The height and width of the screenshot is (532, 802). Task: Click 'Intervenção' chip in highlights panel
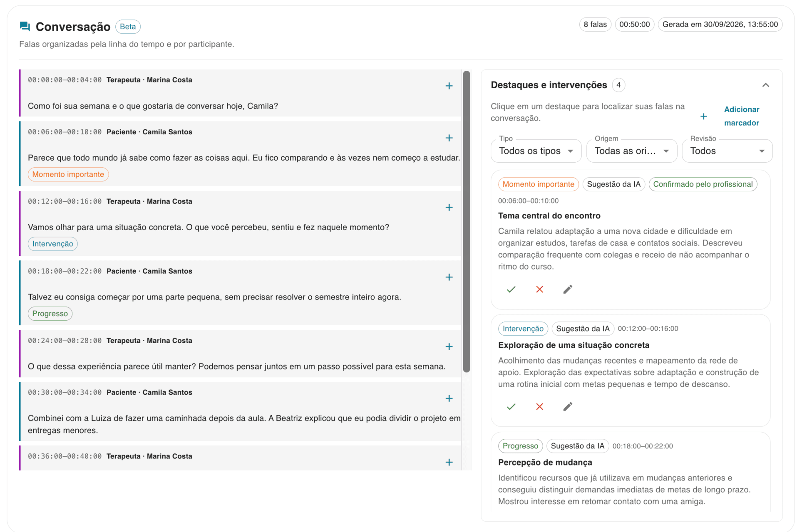[523, 329]
